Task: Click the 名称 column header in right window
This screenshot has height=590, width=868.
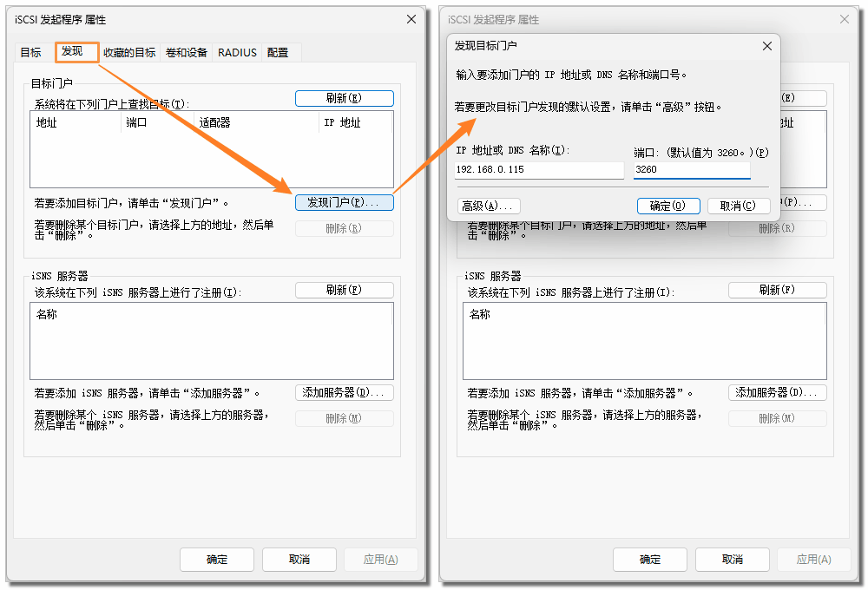Action: pyautogui.click(x=644, y=314)
